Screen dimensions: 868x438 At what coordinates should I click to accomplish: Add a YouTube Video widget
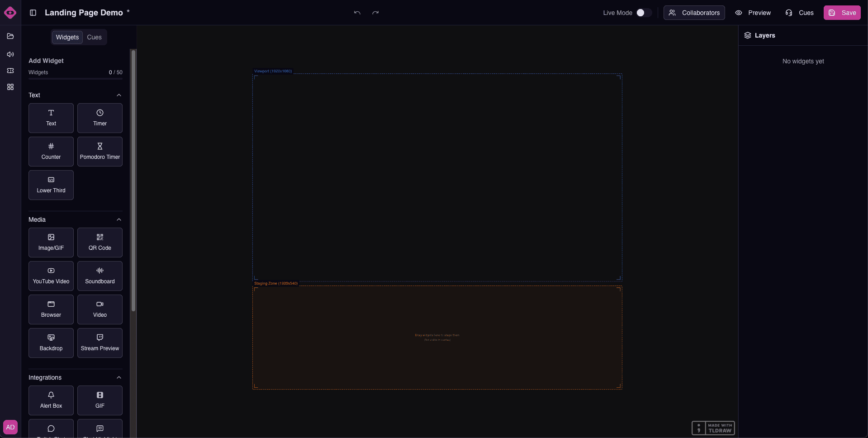[51, 276]
